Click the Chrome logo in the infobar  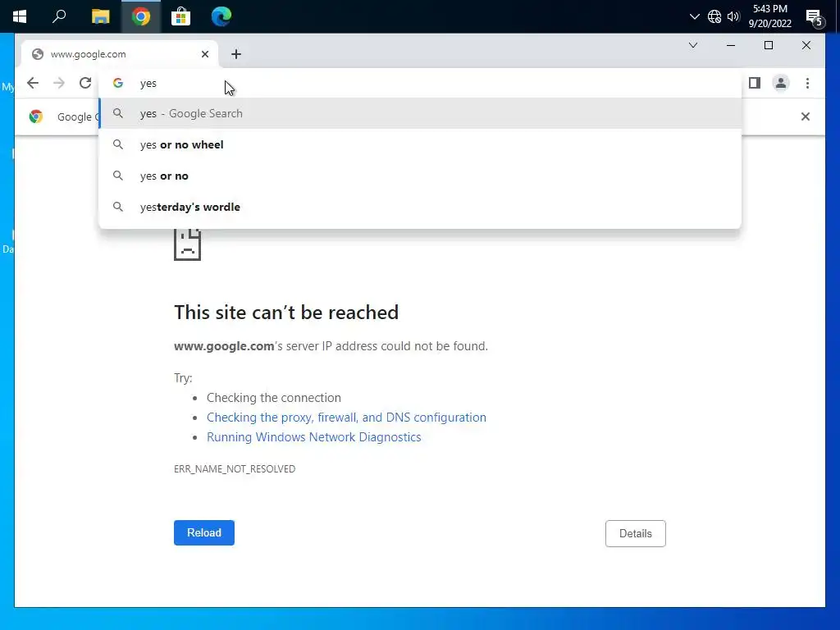click(x=36, y=116)
